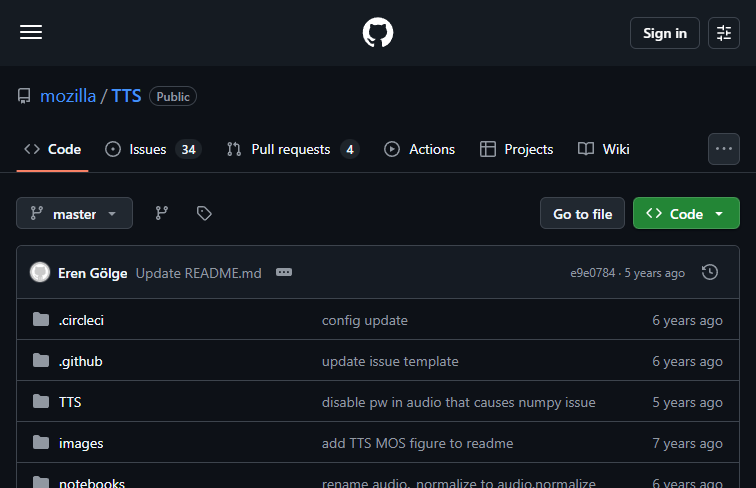The height and width of the screenshot is (488, 756).
Task: Click the Go to file button
Action: [x=582, y=213]
